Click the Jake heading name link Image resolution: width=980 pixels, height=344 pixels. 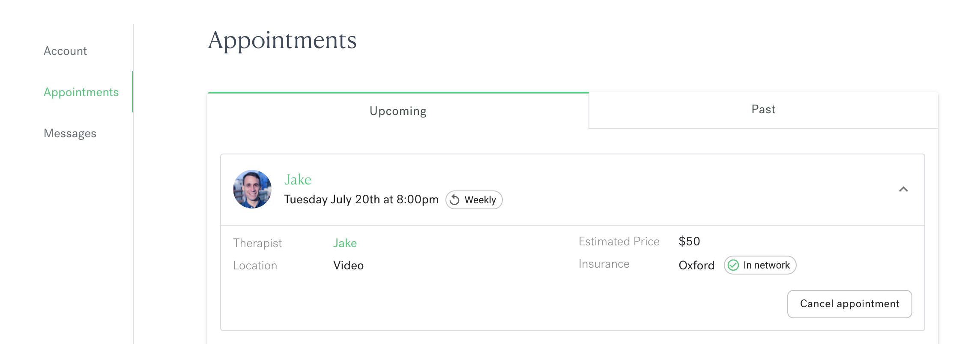[298, 179]
